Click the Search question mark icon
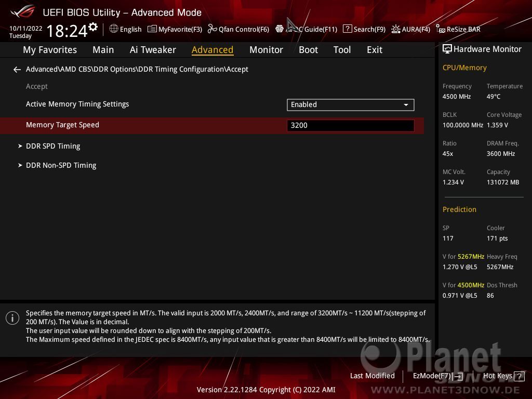The height and width of the screenshot is (399, 532). [347, 29]
